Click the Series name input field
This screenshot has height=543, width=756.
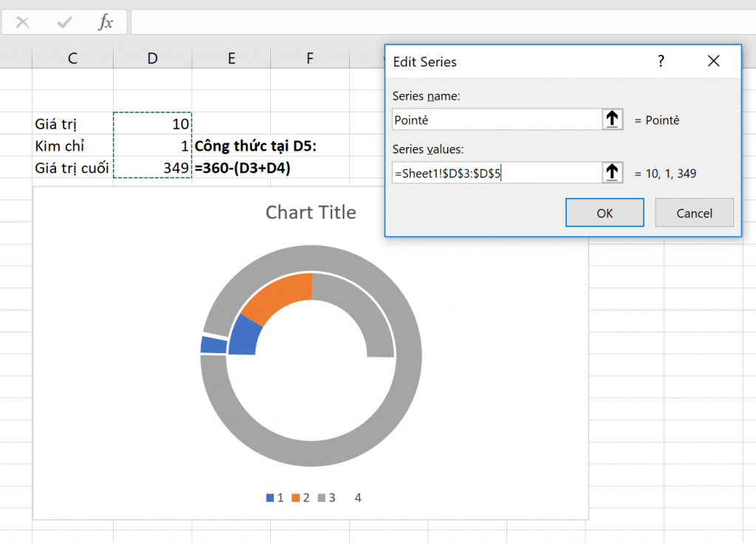click(x=497, y=120)
